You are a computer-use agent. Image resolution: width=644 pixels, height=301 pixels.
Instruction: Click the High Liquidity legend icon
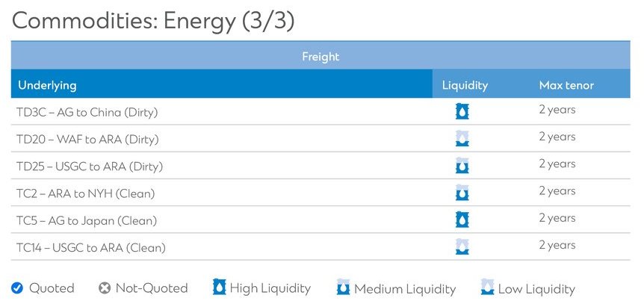pos(219,288)
